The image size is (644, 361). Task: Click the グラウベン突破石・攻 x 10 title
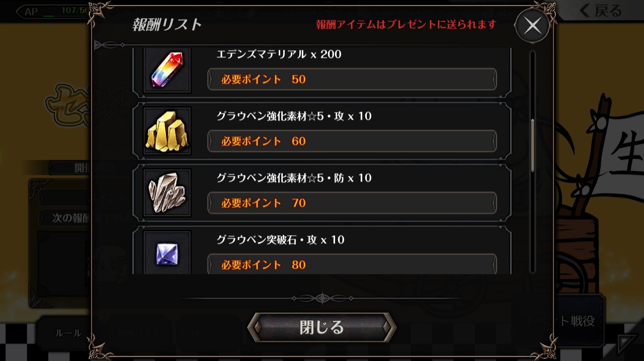click(x=280, y=240)
